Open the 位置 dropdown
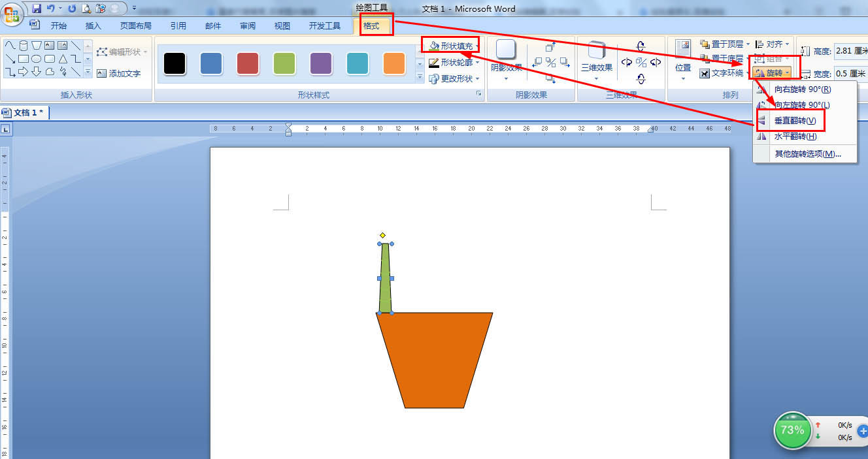 [683, 61]
